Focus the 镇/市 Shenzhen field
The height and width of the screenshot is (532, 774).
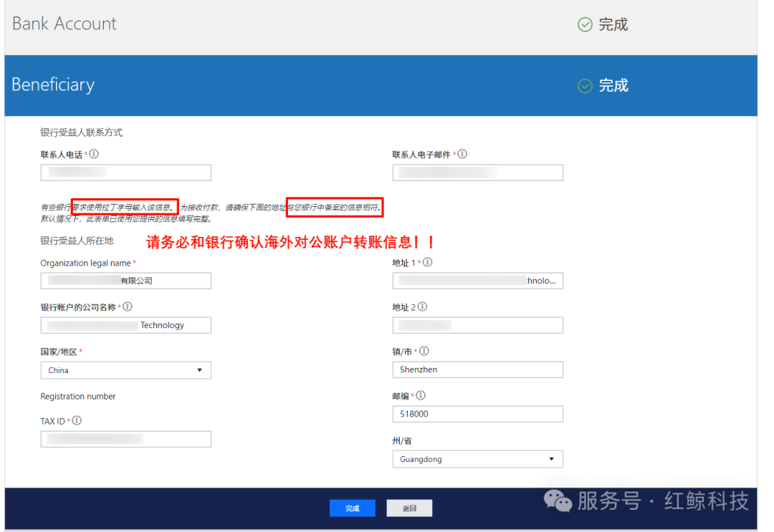pyautogui.click(x=478, y=369)
